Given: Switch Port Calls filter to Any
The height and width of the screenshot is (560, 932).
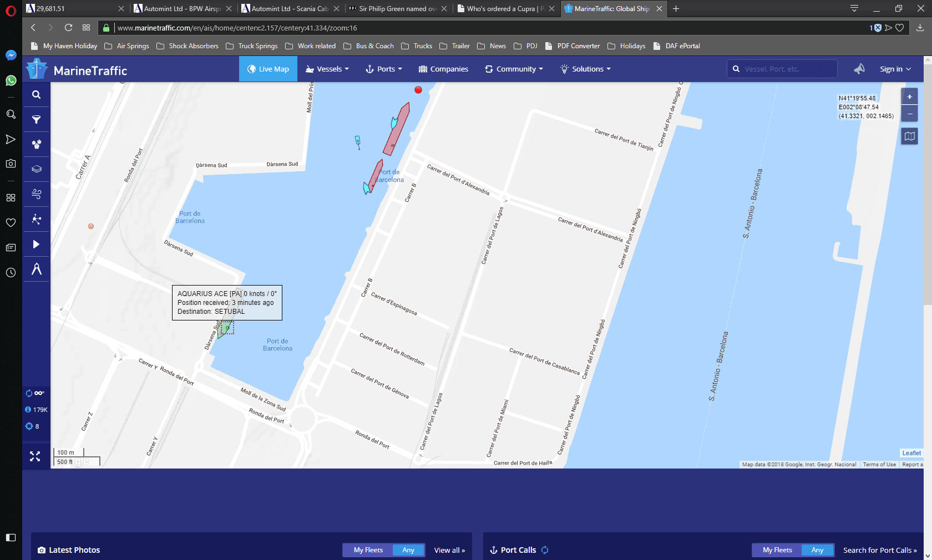Looking at the screenshot, I should coord(817,550).
